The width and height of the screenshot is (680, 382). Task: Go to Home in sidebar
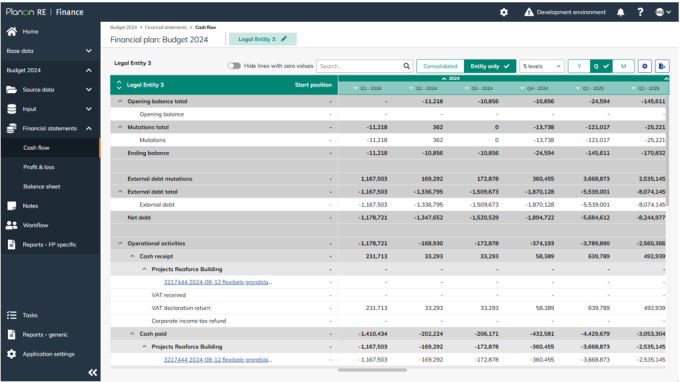pyautogui.click(x=30, y=31)
